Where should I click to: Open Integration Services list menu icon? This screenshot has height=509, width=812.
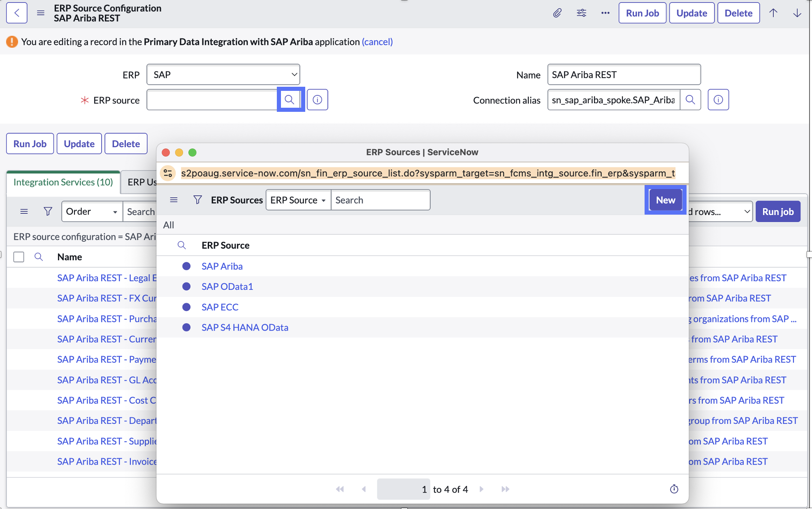(x=24, y=211)
